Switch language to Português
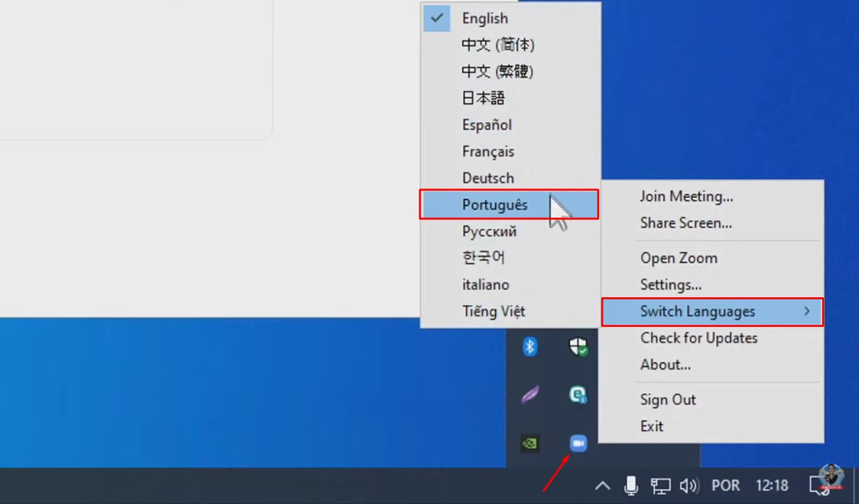 [495, 205]
